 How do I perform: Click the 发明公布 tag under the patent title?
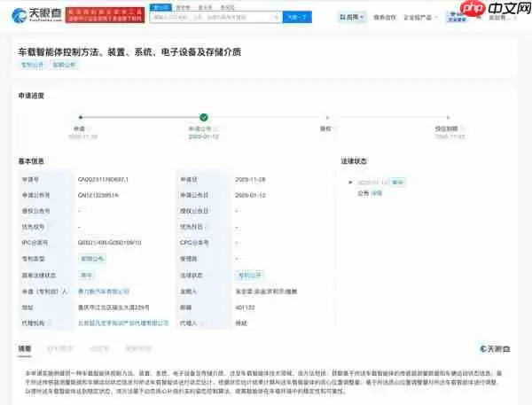tap(64, 65)
